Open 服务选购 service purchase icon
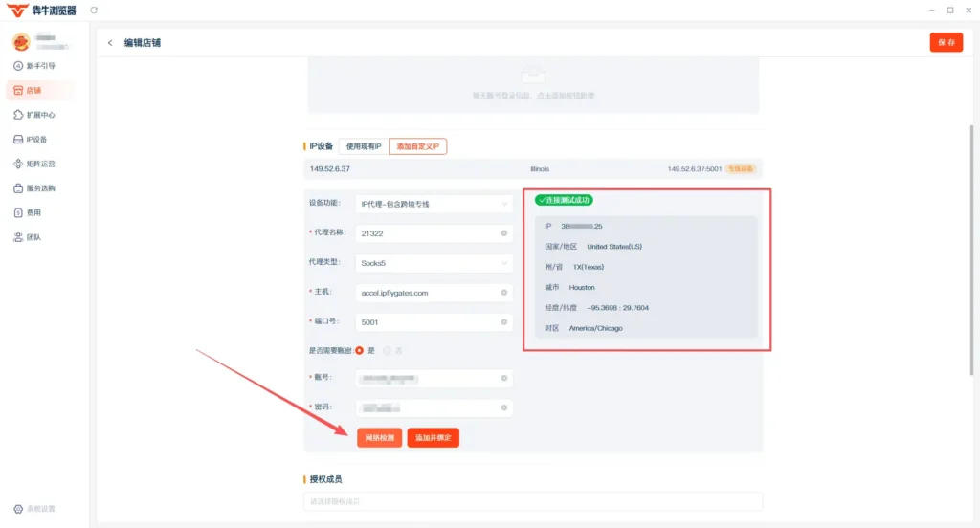Image resolution: width=980 pixels, height=528 pixels. [18, 188]
